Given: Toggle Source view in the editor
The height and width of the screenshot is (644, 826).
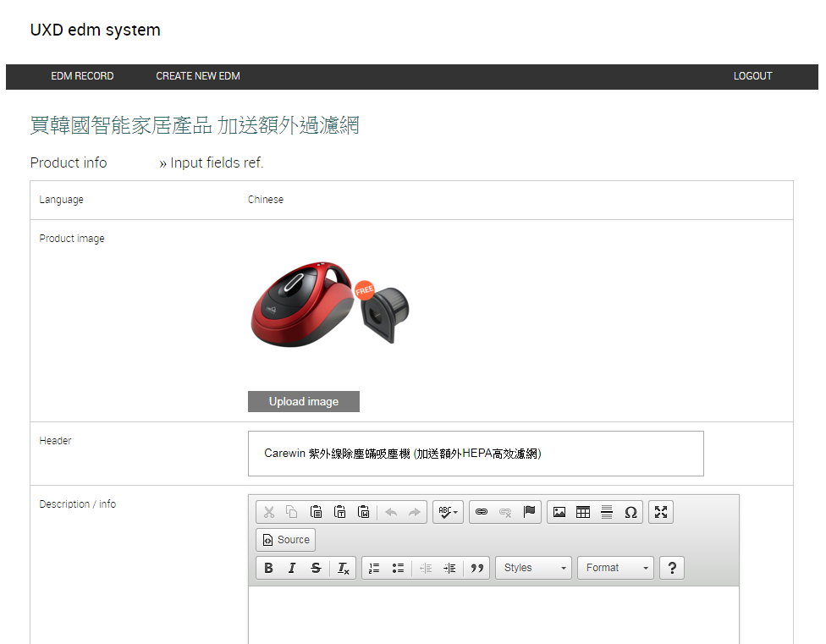Looking at the screenshot, I should (x=286, y=540).
